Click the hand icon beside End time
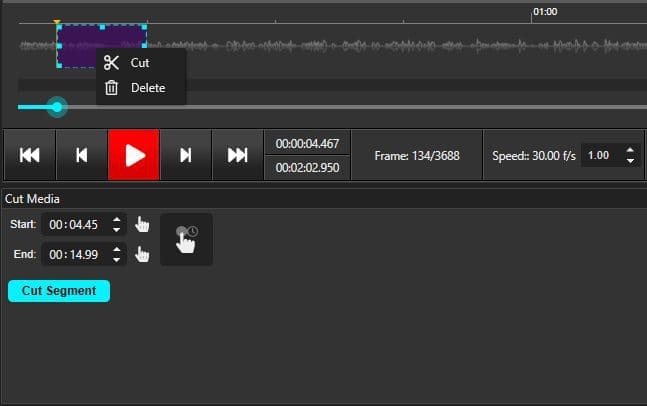 click(x=142, y=255)
